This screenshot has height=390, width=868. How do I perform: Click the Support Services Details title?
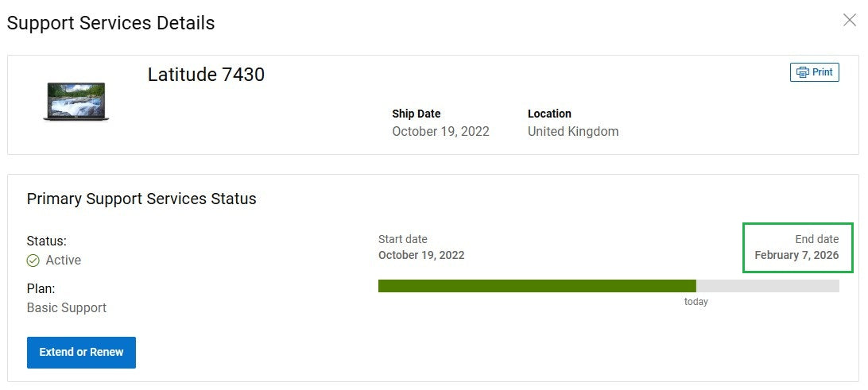click(x=110, y=23)
